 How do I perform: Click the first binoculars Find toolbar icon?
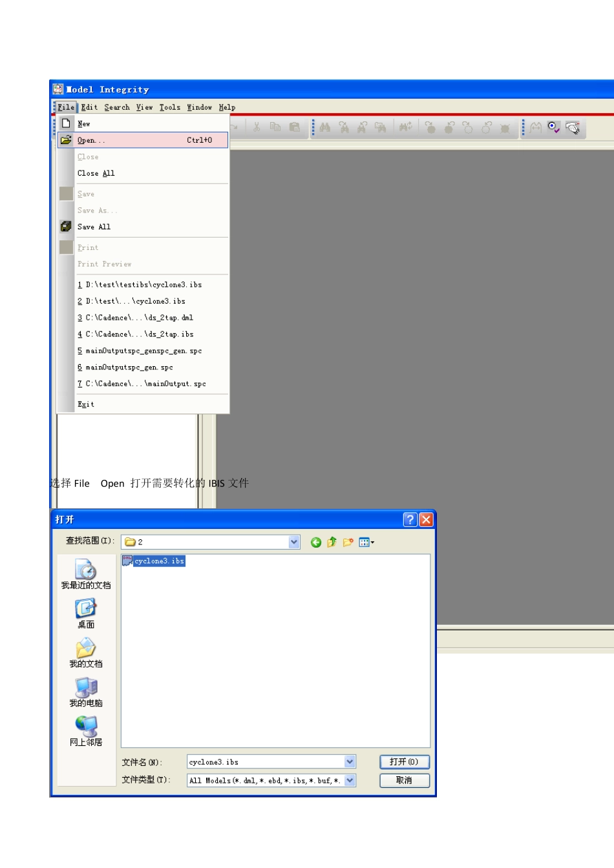click(325, 128)
